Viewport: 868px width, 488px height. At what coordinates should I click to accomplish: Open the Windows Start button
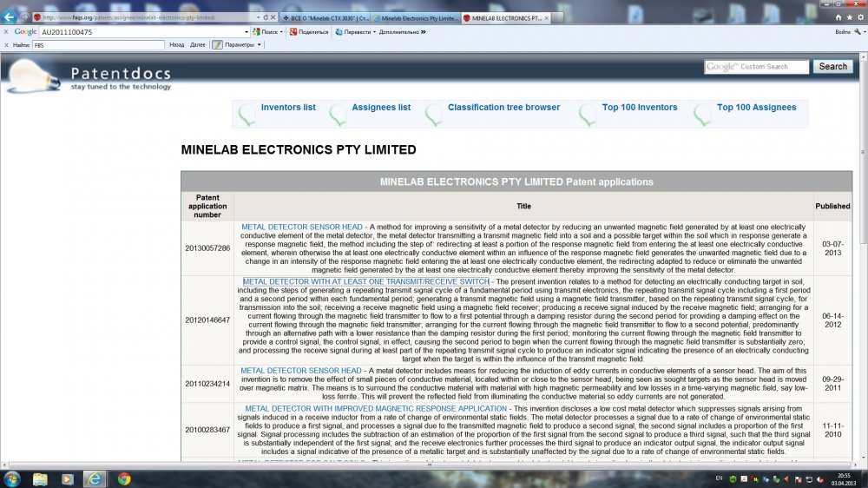point(11,478)
